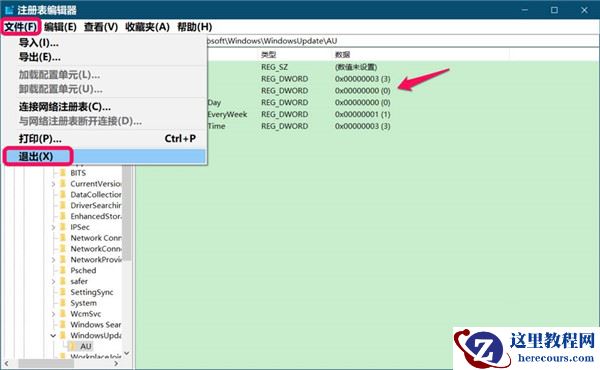Select the WindowsUpdate tree key
This screenshot has height=370, width=600.
click(x=96, y=336)
